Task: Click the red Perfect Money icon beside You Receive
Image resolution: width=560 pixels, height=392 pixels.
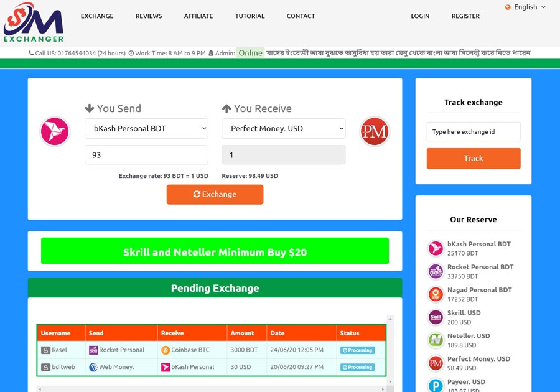Action: point(375,131)
